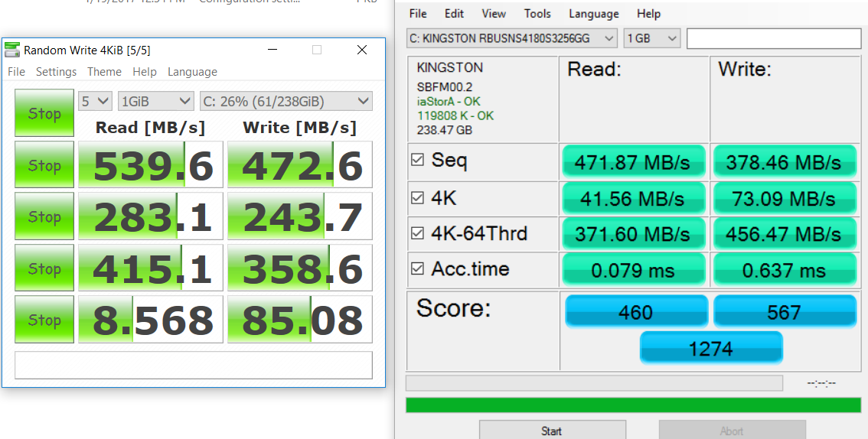Click the 456.47 MB/s write value

(x=785, y=234)
